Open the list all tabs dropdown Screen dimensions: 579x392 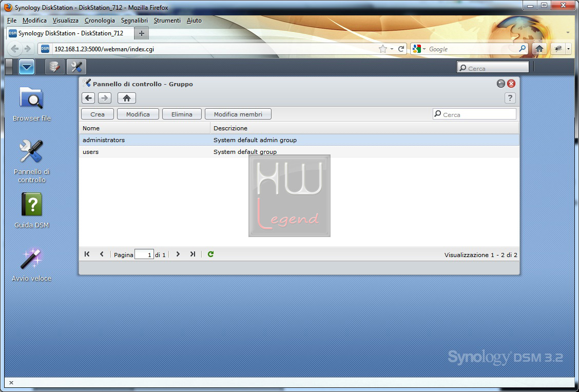pyautogui.click(x=568, y=33)
